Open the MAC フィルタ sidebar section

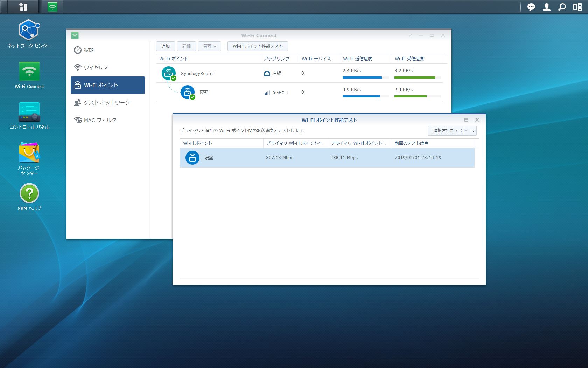(x=108, y=120)
